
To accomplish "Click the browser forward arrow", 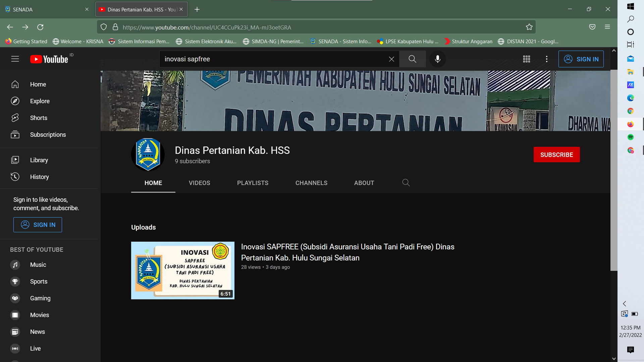I will point(25,27).
